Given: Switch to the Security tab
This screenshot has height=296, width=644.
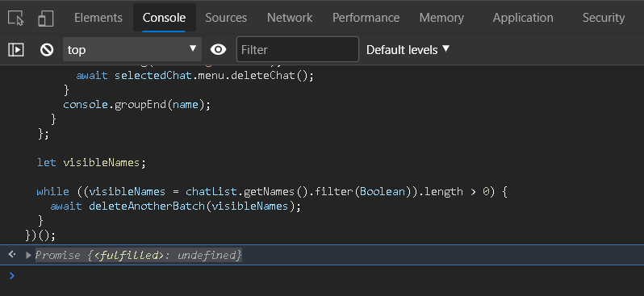Looking at the screenshot, I should point(604,18).
